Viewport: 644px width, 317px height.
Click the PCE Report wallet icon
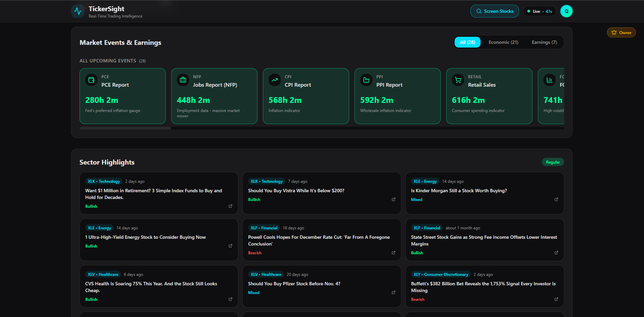91,80
